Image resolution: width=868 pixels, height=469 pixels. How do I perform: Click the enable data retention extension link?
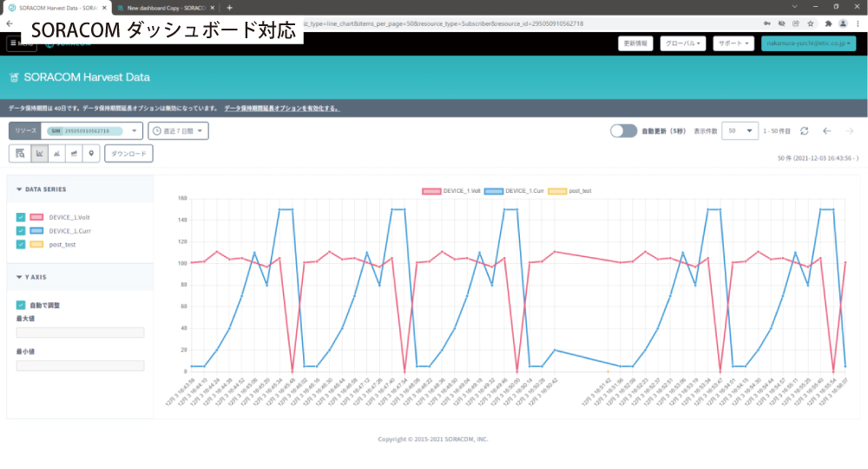pos(282,109)
